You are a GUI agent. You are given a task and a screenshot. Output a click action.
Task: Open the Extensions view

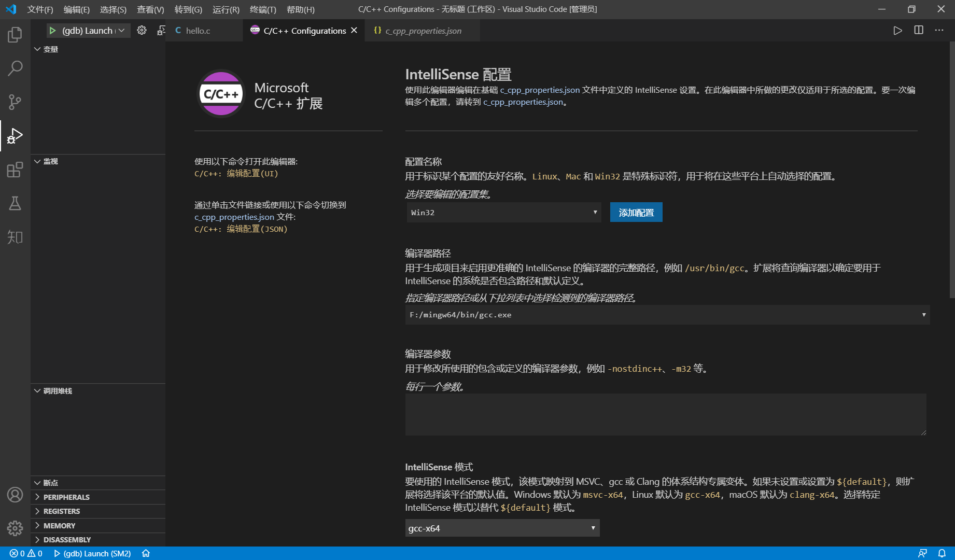pyautogui.click(x=15, y=170)
